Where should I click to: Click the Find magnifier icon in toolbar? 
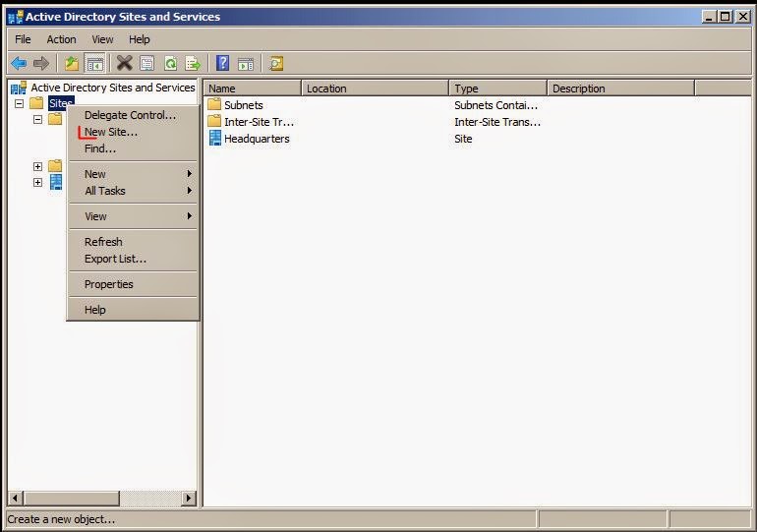pos(276,63)
